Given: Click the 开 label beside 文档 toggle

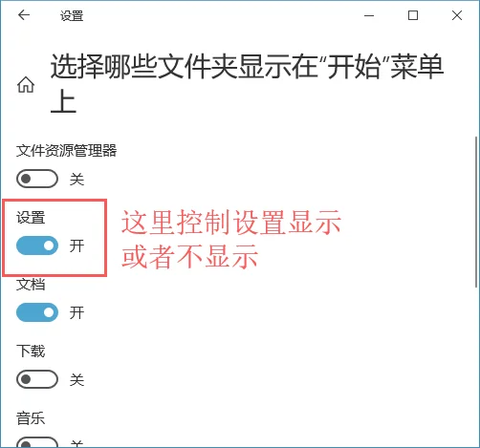Looking at the screenshot, I should tap(76, 312).
